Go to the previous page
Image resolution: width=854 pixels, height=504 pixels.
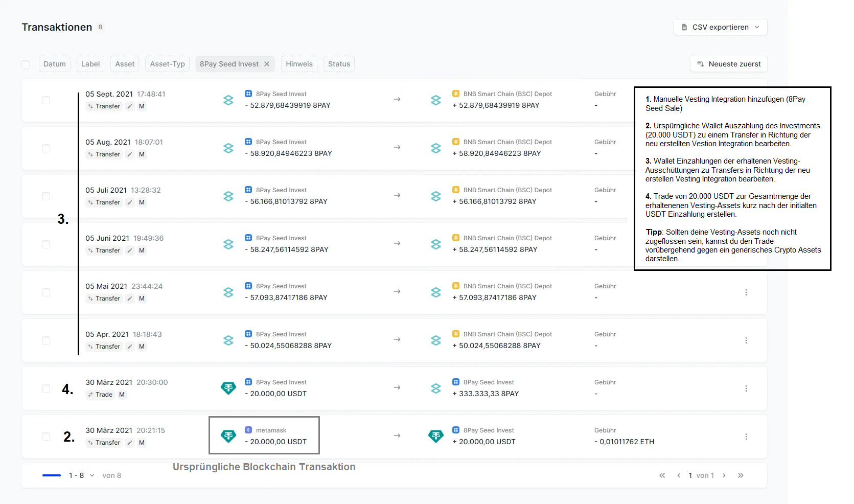(x=679, y=475)
